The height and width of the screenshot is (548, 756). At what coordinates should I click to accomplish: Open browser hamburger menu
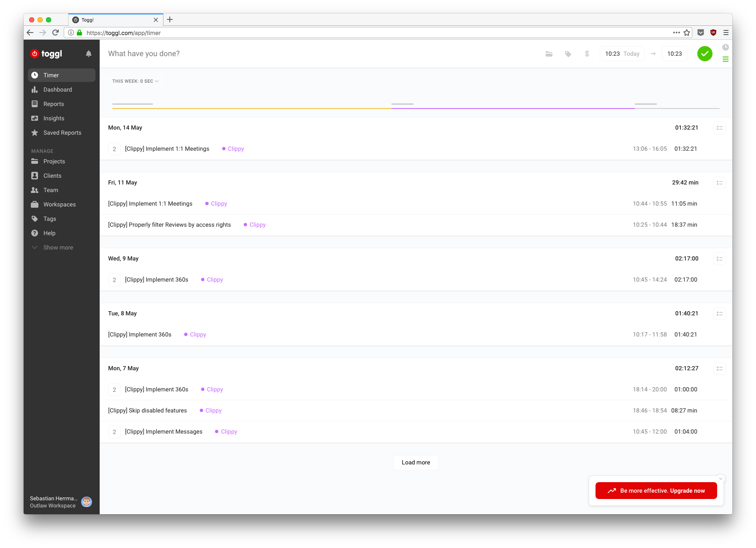tap(726, 33)
